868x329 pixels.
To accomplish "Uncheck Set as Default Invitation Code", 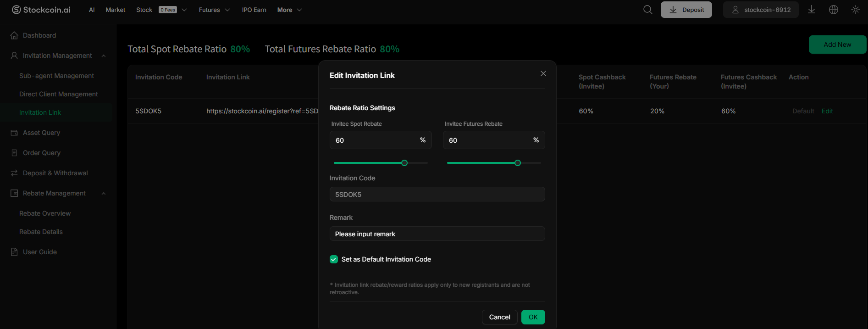I will (334, 259).
